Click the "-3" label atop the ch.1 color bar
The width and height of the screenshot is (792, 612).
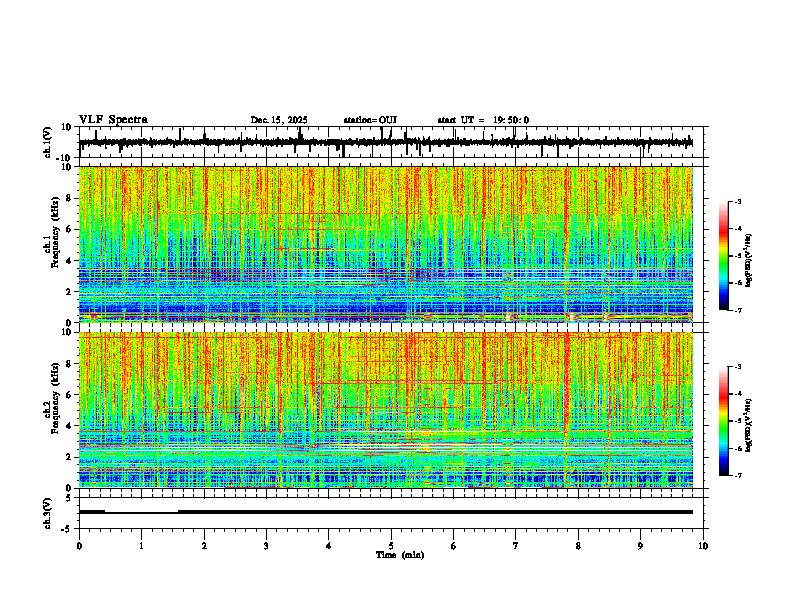click(737, 202)
